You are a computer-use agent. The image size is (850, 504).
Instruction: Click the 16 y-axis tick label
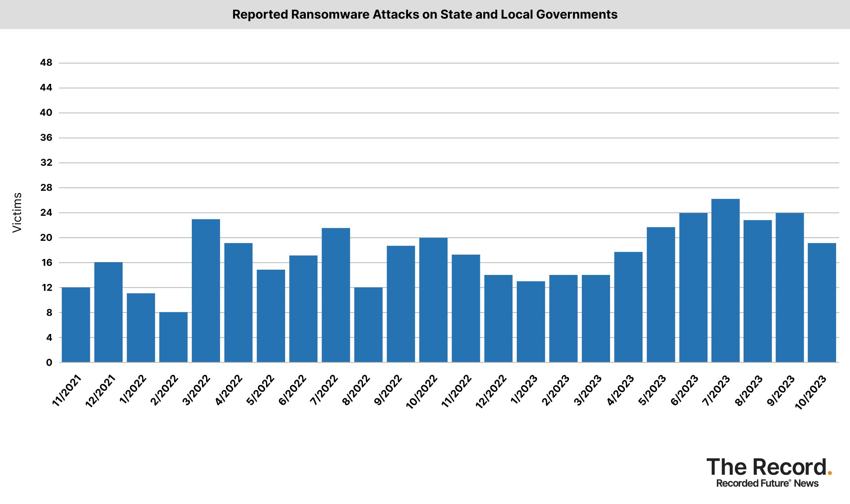coord(47,263)
